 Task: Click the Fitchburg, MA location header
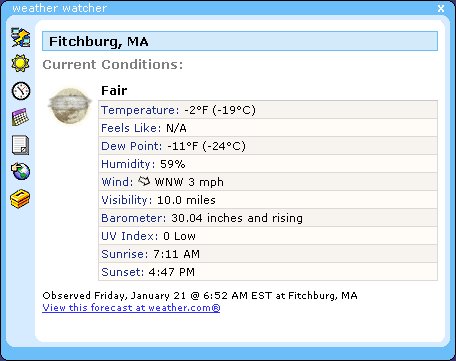pos(240,41)
